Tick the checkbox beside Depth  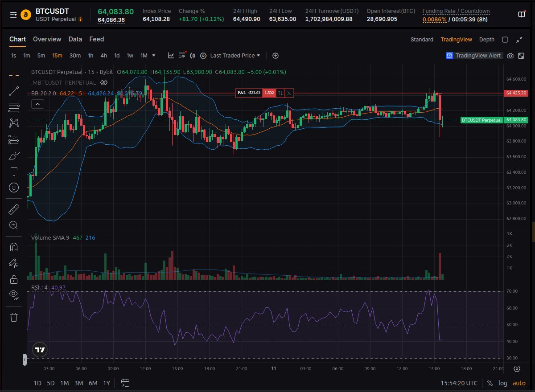505,40
